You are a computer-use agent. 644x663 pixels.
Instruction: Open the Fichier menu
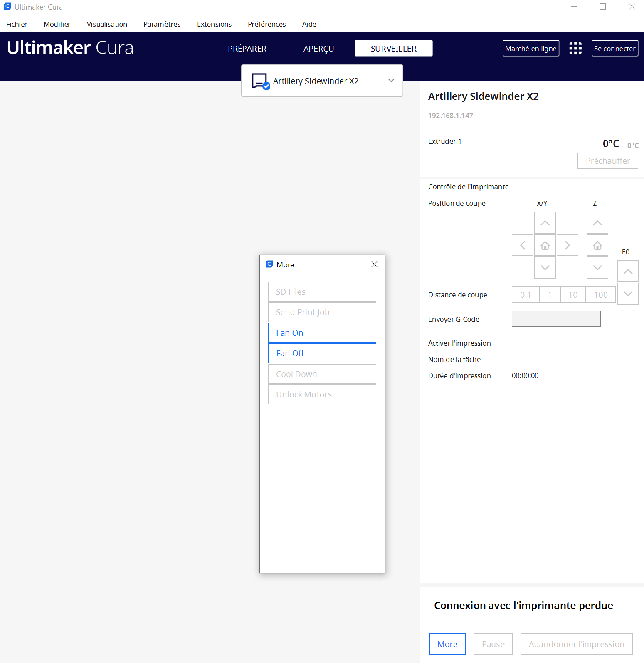coord(17,24)
